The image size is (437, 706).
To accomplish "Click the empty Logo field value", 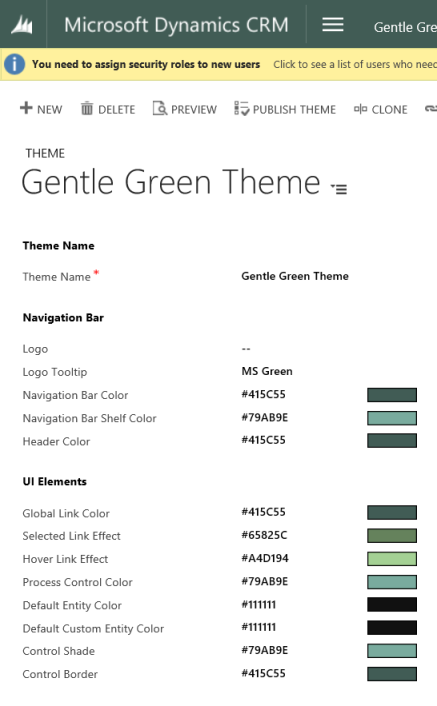I will coord(246,349).
